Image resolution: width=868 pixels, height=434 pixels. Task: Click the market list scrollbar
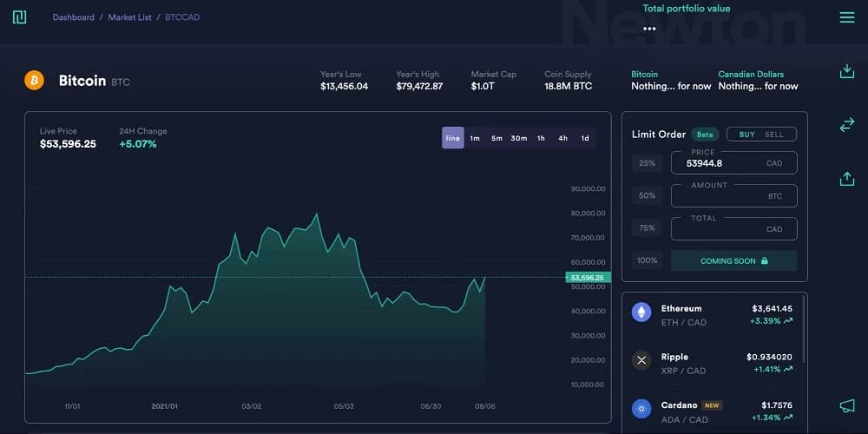pos(802,331)
